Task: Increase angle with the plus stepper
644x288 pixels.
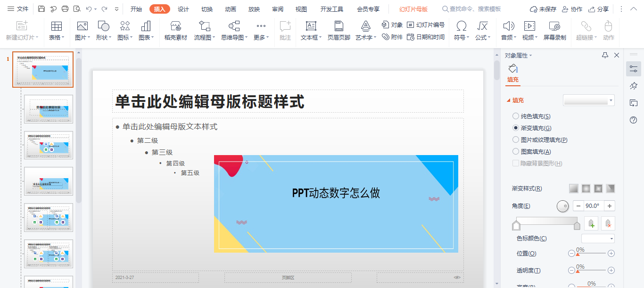Action: point(610,206)
